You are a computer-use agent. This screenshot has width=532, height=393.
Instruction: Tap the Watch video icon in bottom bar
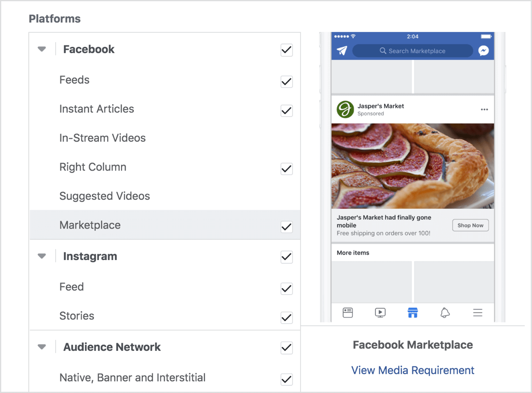380,313
